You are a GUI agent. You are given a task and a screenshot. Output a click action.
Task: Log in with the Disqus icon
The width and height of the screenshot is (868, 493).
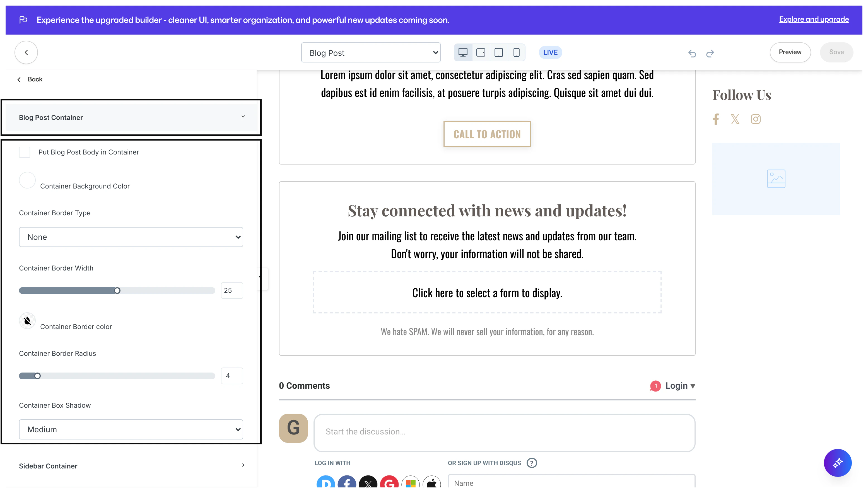coord(325,484)
